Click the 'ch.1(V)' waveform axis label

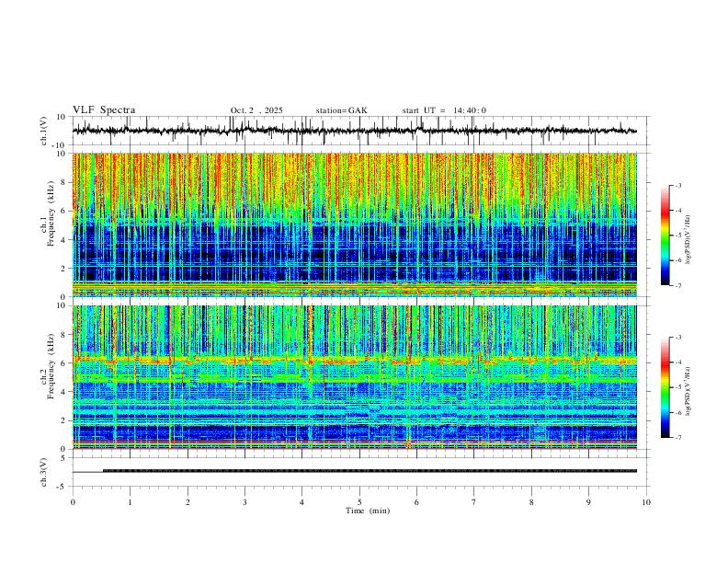click(45, 131)
